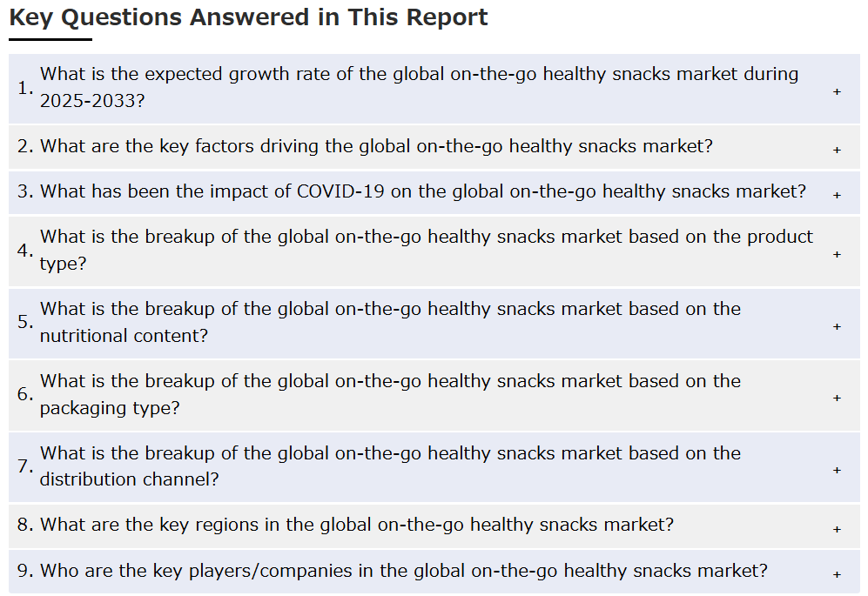Expand the key regions question text
The width and height of the screenshot is (868, 596).
357,525
